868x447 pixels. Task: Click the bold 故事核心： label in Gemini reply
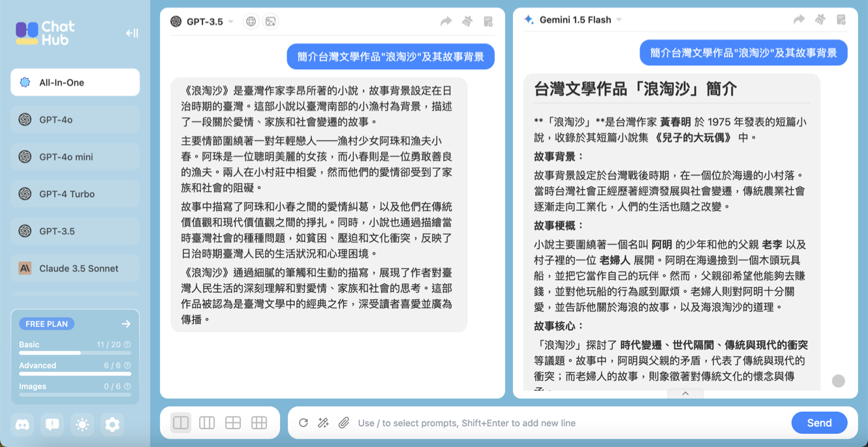[559, 326]
